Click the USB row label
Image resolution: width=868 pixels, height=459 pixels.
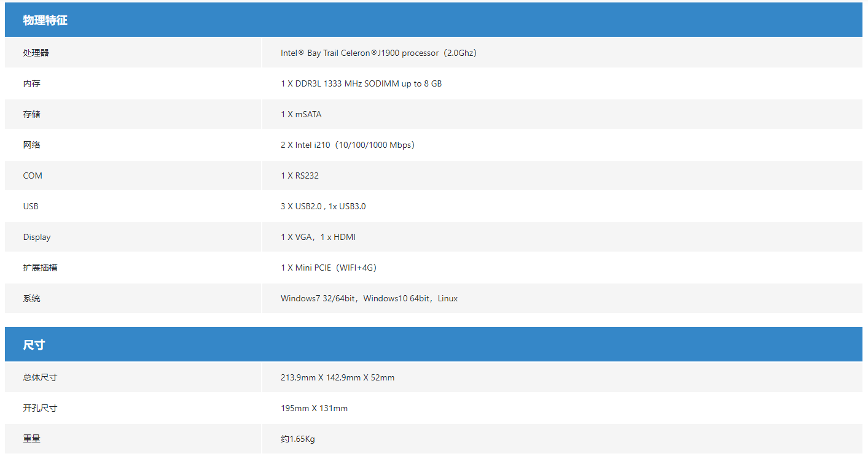(x=31, y=206)
